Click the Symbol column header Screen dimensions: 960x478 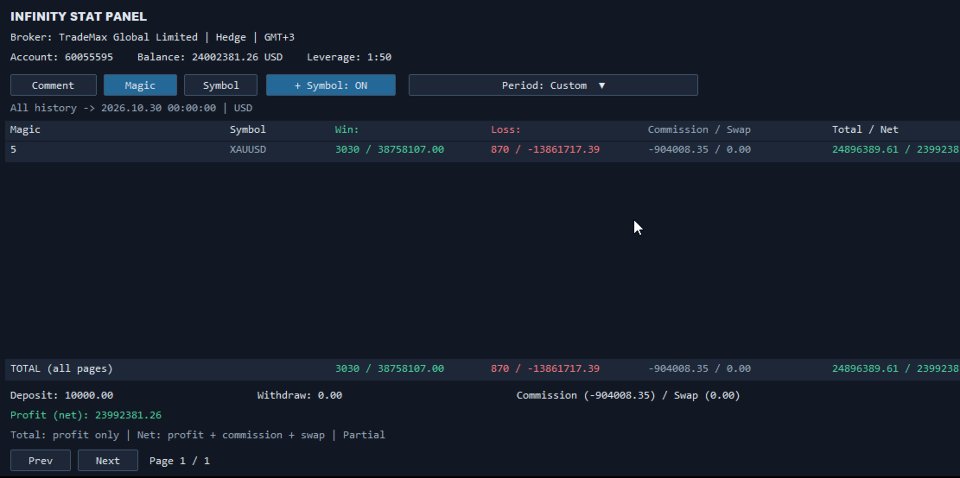point(248,130)
